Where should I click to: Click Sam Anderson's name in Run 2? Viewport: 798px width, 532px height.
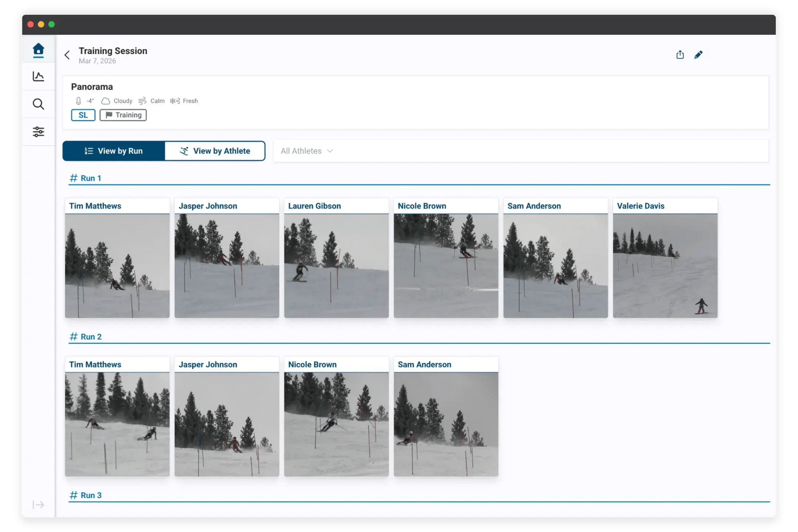coord(424,364)
